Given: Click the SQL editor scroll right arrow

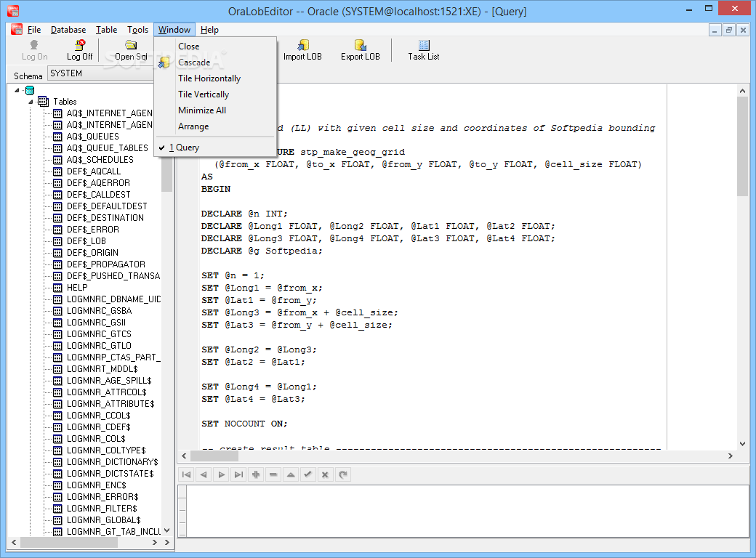Looking at the screenshot, I should point(731,456).
